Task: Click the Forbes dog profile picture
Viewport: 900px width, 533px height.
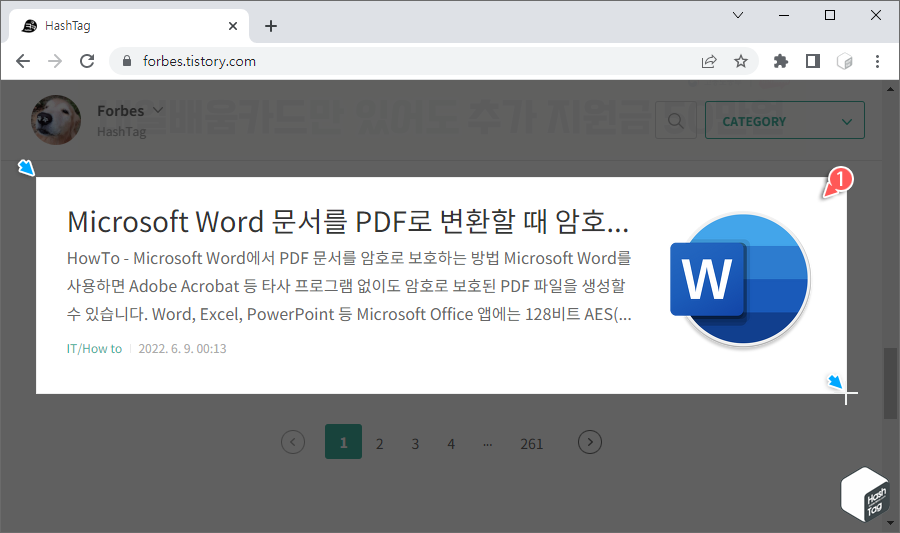Action: coord(56,120)
